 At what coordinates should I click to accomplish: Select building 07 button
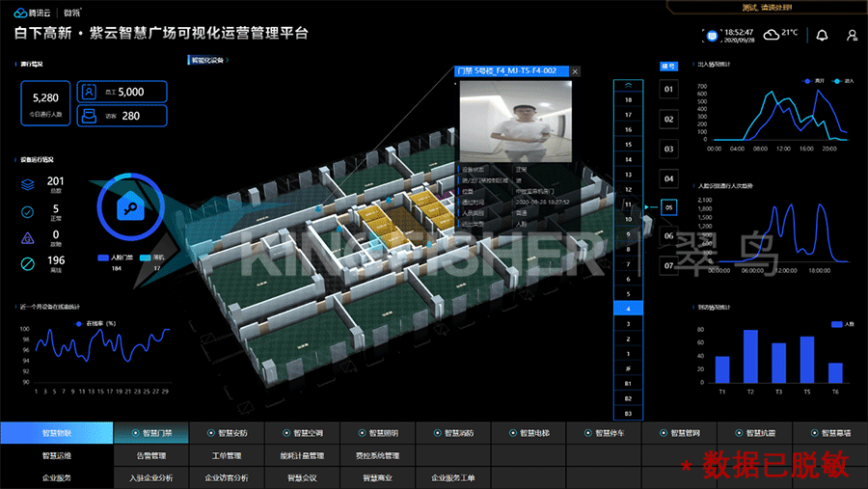coord(668,266)
